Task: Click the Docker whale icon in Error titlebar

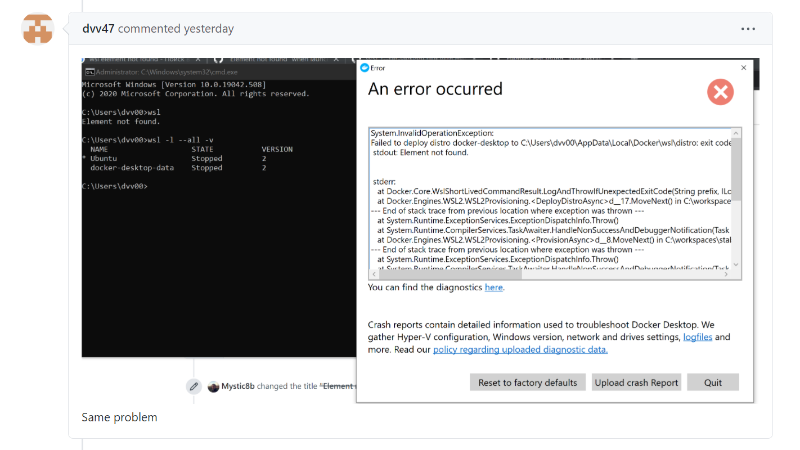Action: pos(364,68)
